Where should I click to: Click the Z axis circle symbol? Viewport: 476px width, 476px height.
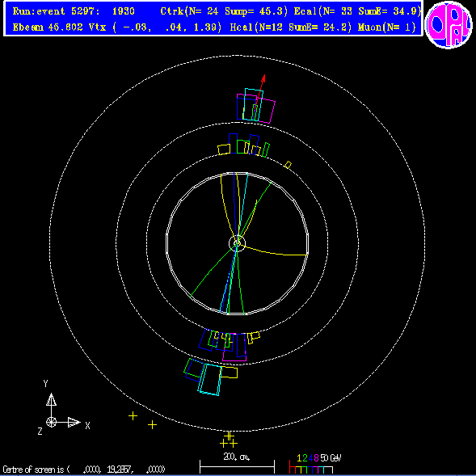coord(51,422)
